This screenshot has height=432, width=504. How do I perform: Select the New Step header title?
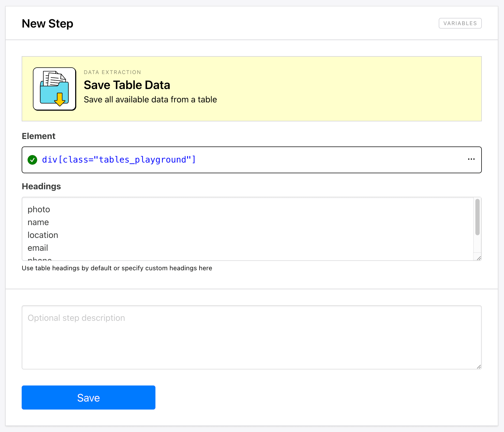pyautogui.click(x=47, y=24)
